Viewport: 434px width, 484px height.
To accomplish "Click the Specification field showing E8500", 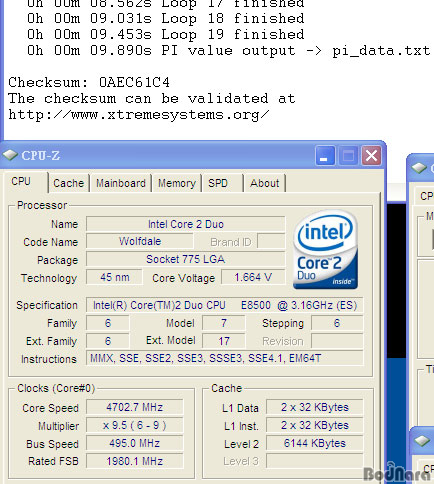I will (x=225, y=305).
